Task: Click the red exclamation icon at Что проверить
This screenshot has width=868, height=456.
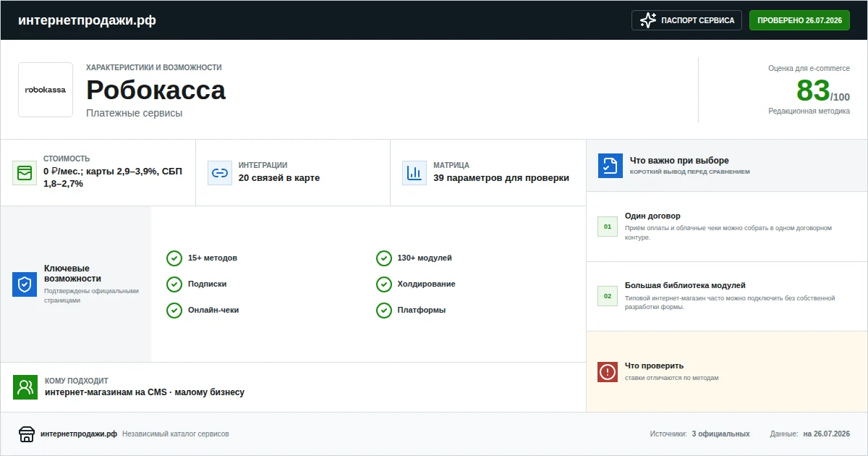Action: (x=608, y=372)
